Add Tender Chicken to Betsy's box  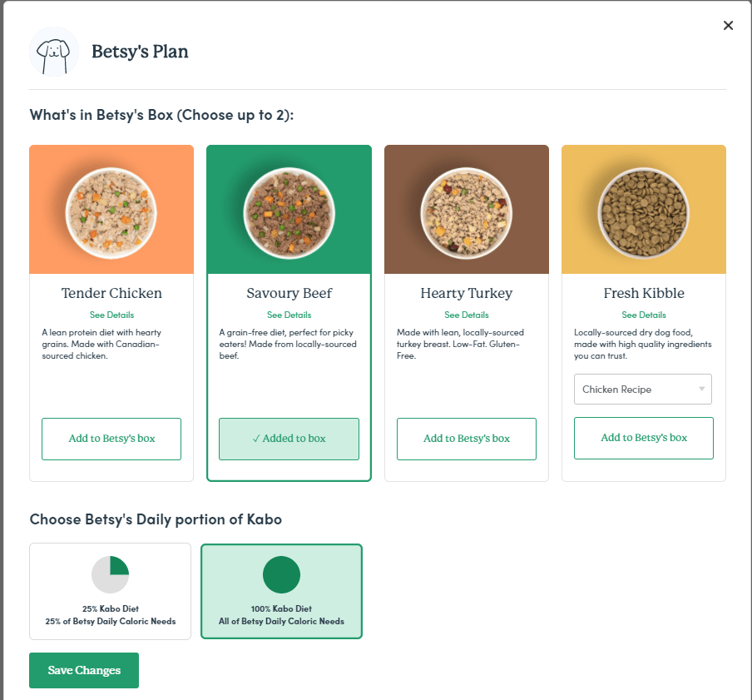(x=111, y=439)
